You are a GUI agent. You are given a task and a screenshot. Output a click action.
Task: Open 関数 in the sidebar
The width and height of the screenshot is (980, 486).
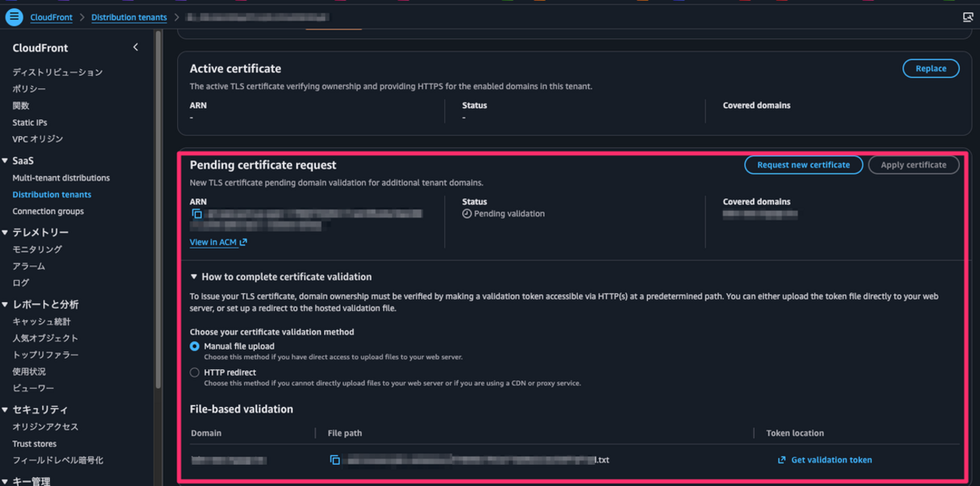tap(20, 105)
